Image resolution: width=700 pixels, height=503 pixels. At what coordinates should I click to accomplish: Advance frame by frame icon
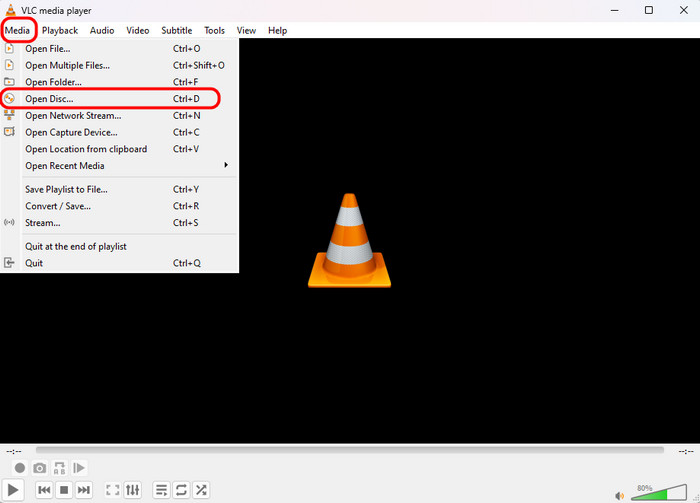(79, 468)
